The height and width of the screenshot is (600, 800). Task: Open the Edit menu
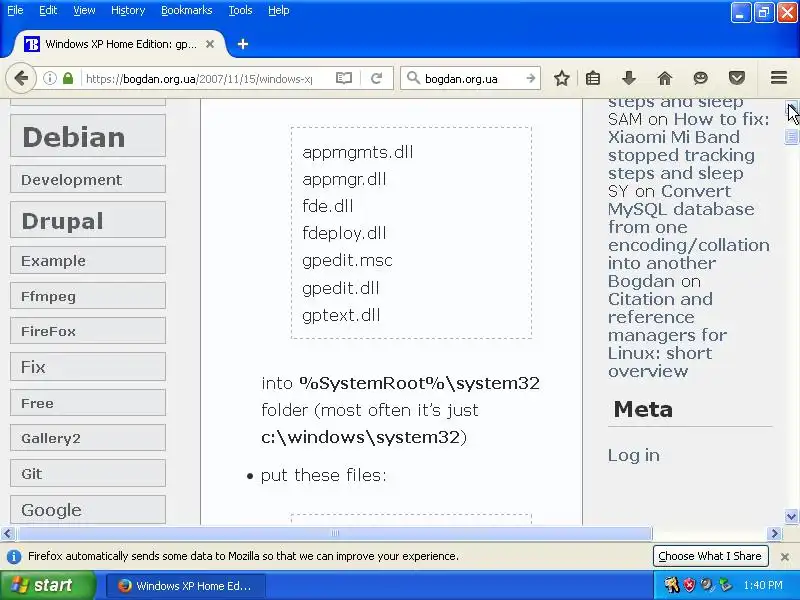(x=48, y=10)
